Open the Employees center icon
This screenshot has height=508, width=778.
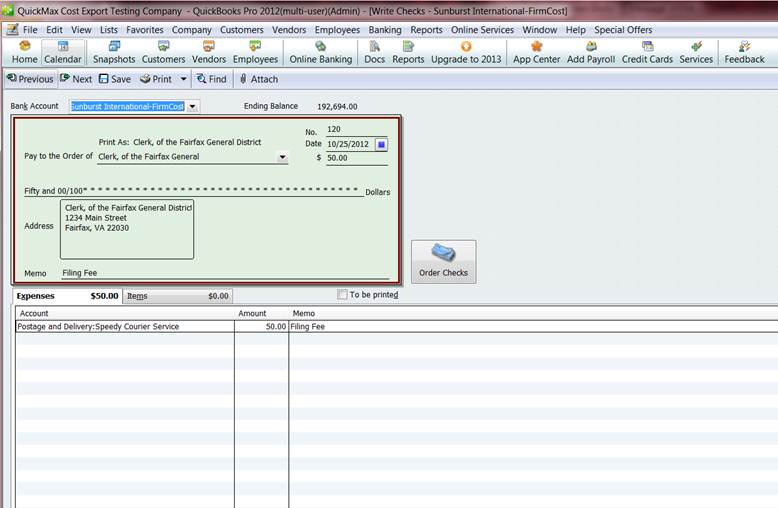click(x=255, y=53)
